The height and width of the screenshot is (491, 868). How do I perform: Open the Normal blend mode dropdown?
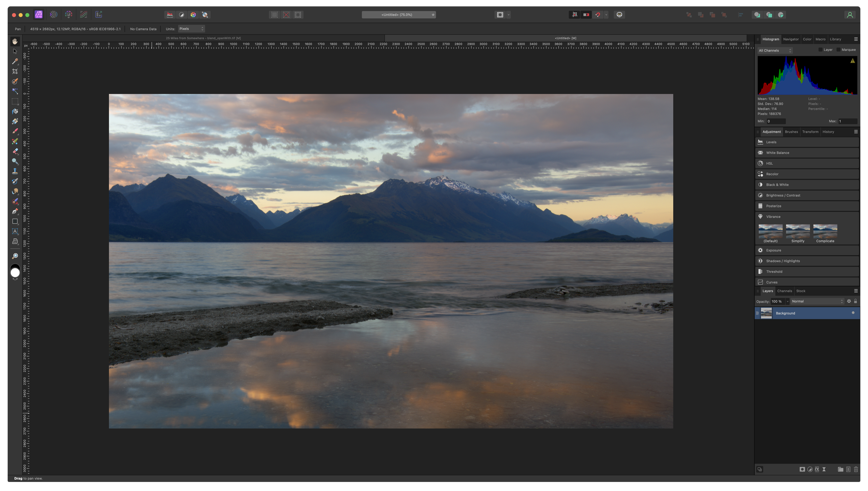pos(817,301)
